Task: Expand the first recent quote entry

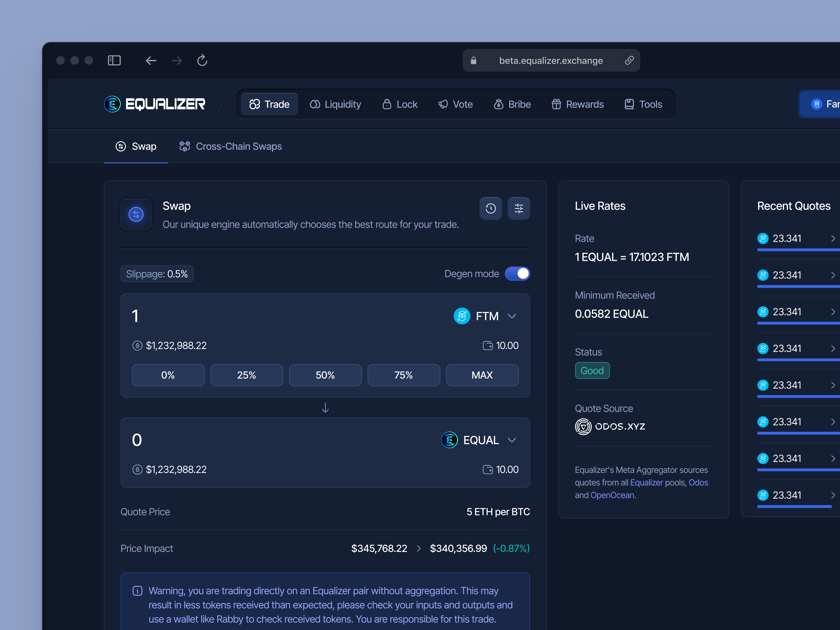Action: pos(834,238)
